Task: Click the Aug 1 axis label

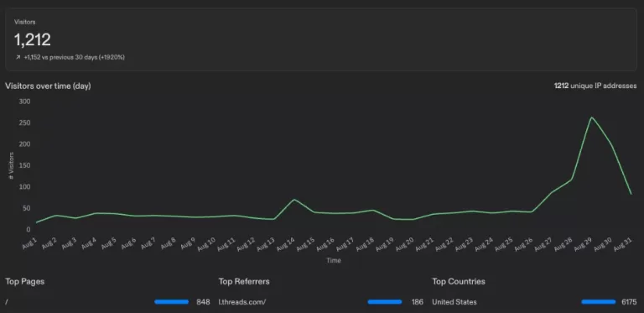Action: (x=29, y=243)
